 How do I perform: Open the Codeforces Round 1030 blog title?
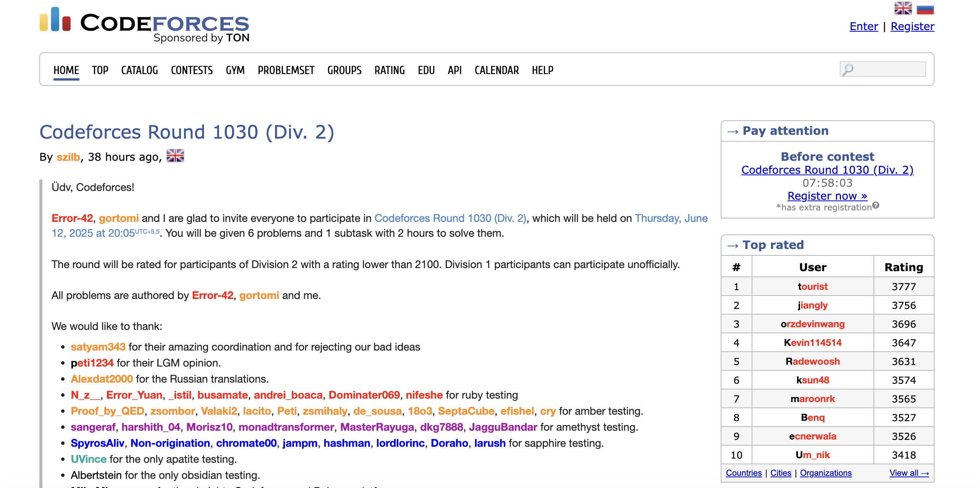(187, 132)
